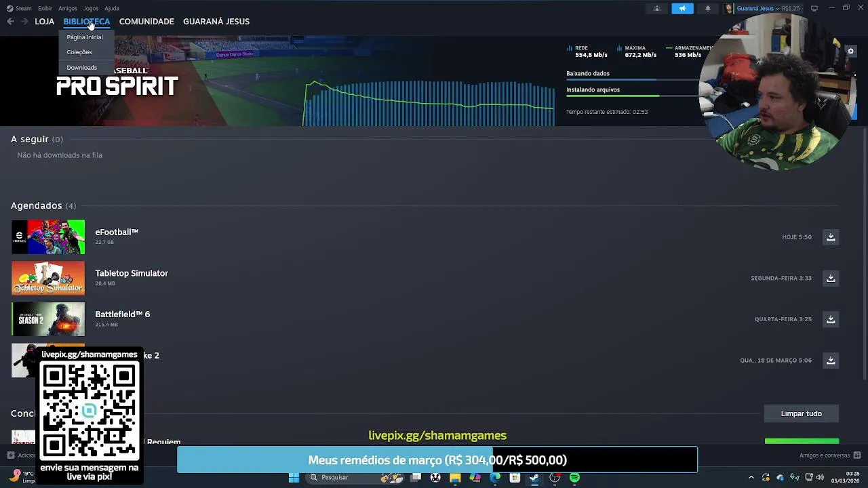Open the Exibir menu

(x=45, y=8)
